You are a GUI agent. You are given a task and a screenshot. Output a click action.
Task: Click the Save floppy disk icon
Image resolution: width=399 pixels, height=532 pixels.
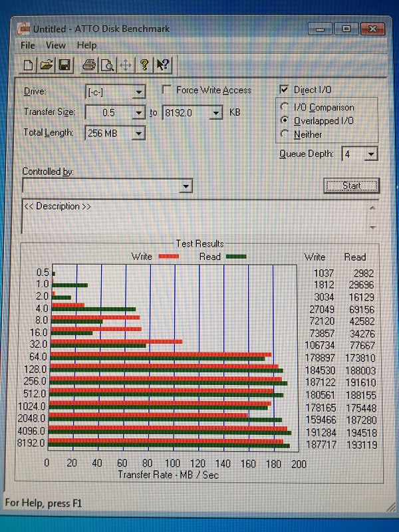(65, 65)
